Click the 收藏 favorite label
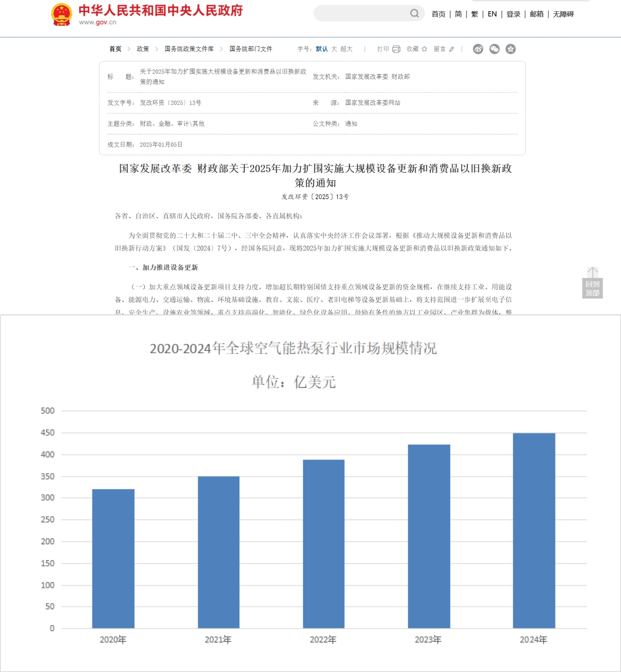The width and height of the screenshot is (621, 672). click(x=413, y=49)
